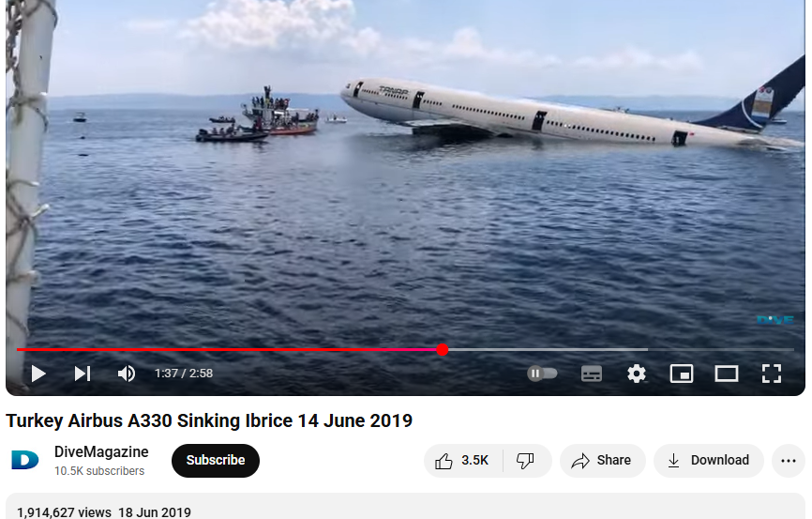Download the video

click(709, 461)
